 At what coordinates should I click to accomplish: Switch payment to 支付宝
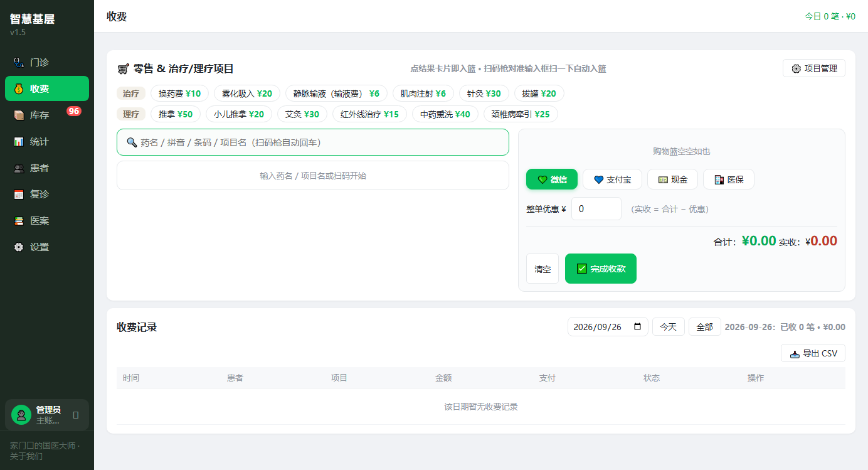click(612, 179)
